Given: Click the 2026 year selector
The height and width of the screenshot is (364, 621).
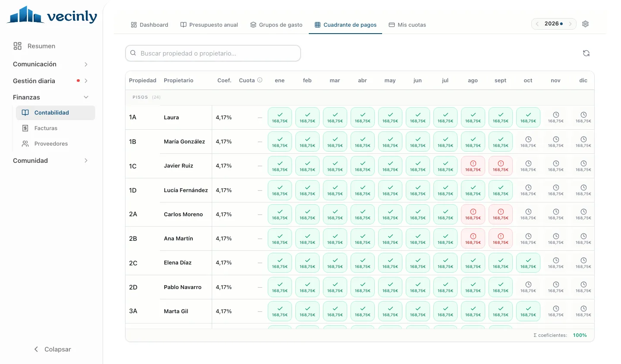Looking at the screenshot, I should [x=554, y=24].
